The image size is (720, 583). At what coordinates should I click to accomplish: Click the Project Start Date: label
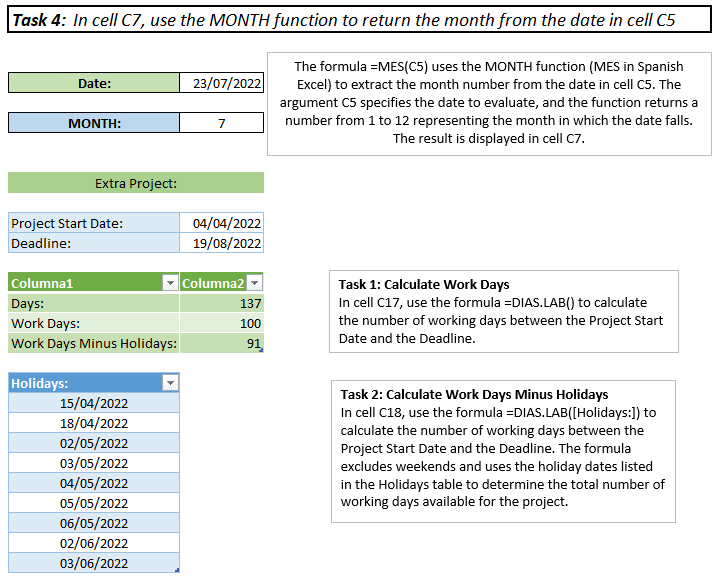pos(94,223)
